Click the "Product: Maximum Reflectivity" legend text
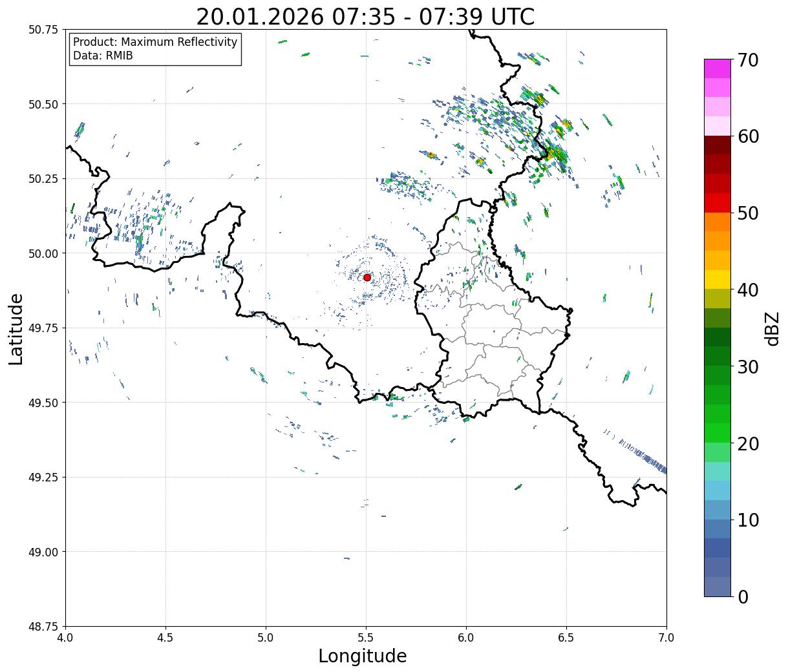Viewport: 788px width, 672px height. coord(155,43)
